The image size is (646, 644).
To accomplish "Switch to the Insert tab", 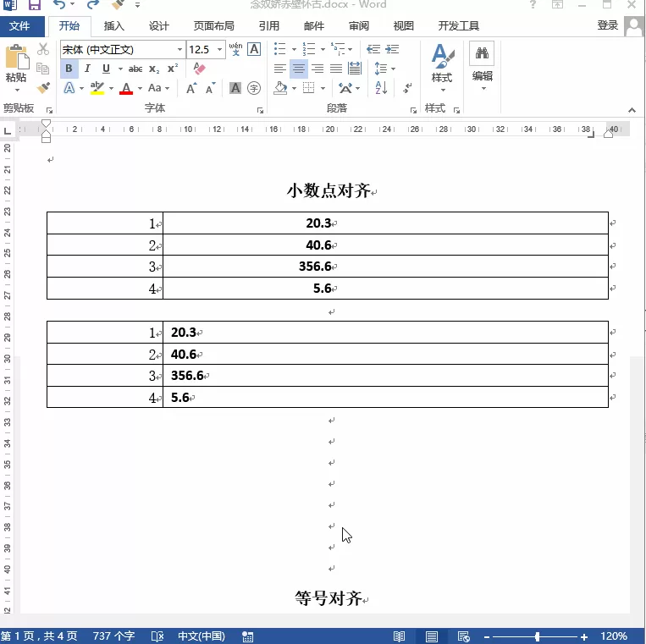I will coord(114,26).
